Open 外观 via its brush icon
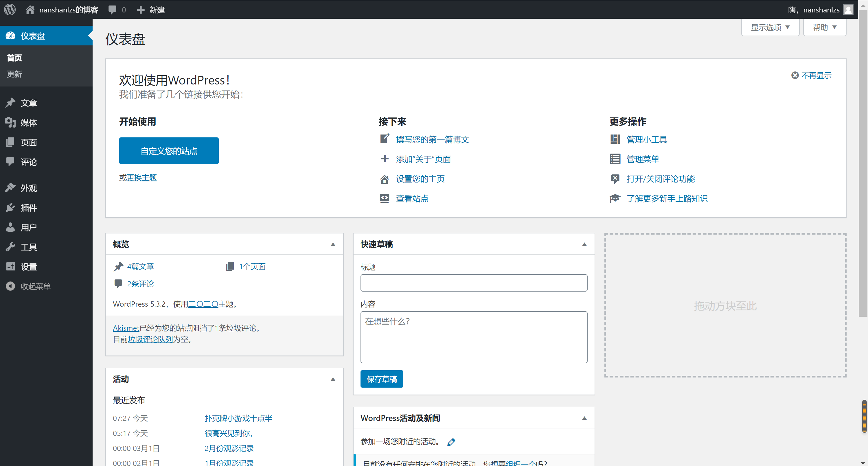 point(10,188)
